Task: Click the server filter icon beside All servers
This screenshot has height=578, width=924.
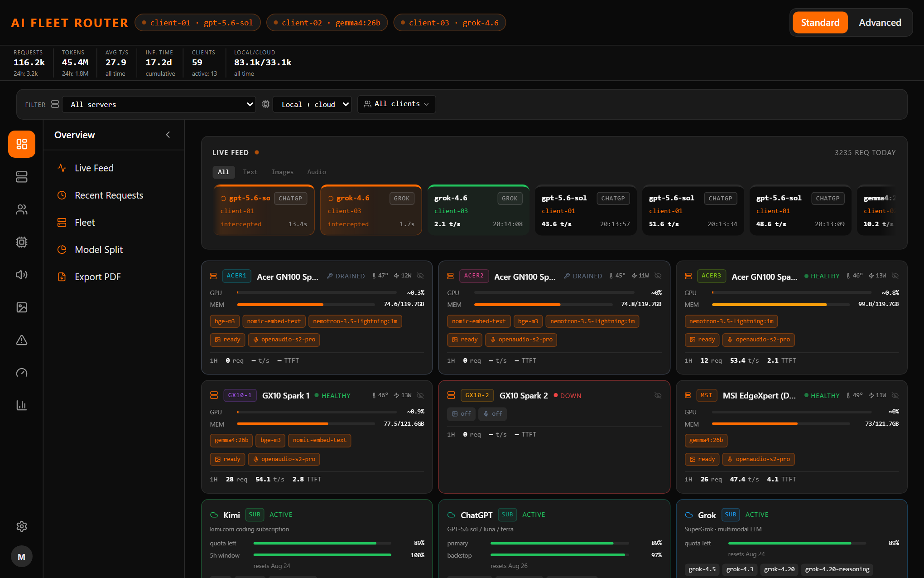Action: pos(55,104)
